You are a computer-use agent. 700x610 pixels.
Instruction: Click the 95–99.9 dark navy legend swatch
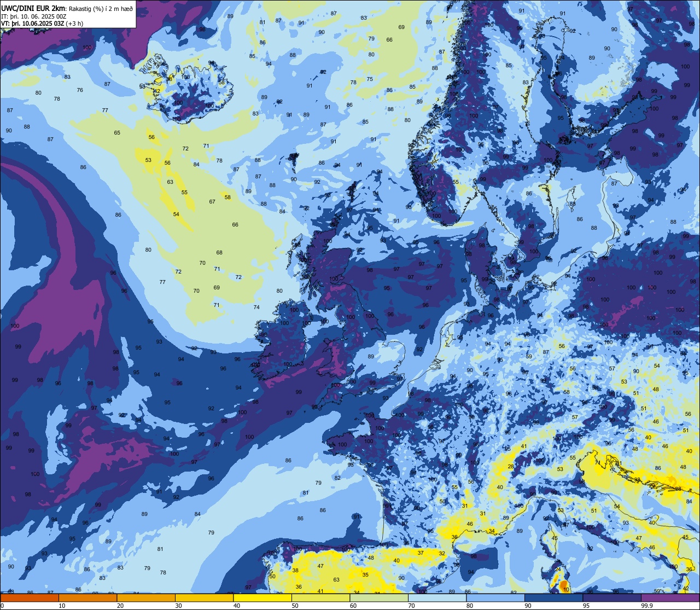[x=612, y=597]
